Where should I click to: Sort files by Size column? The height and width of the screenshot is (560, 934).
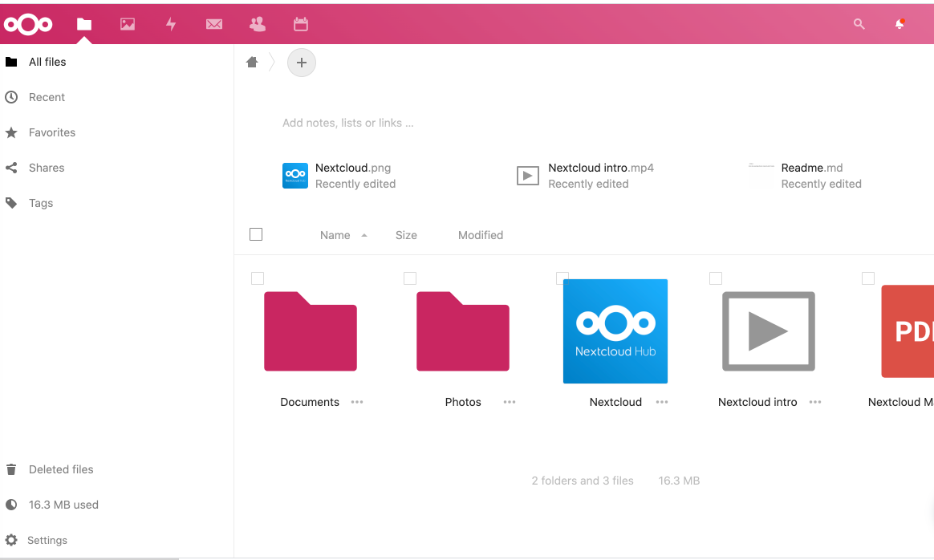(406, 235)
